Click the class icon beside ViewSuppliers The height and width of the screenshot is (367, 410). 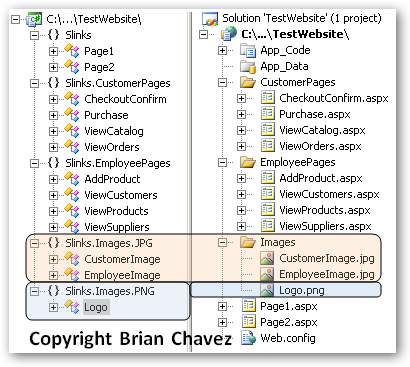(x=72, y=227)
